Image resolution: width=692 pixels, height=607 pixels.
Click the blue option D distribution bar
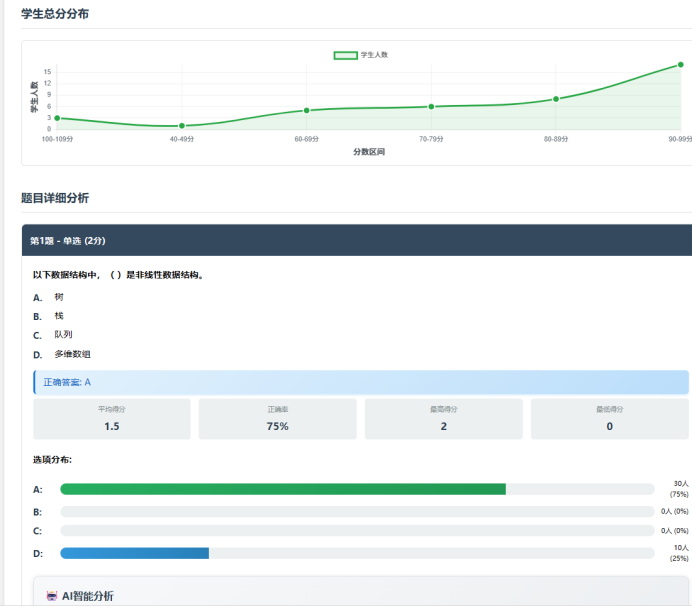point(134,553)
